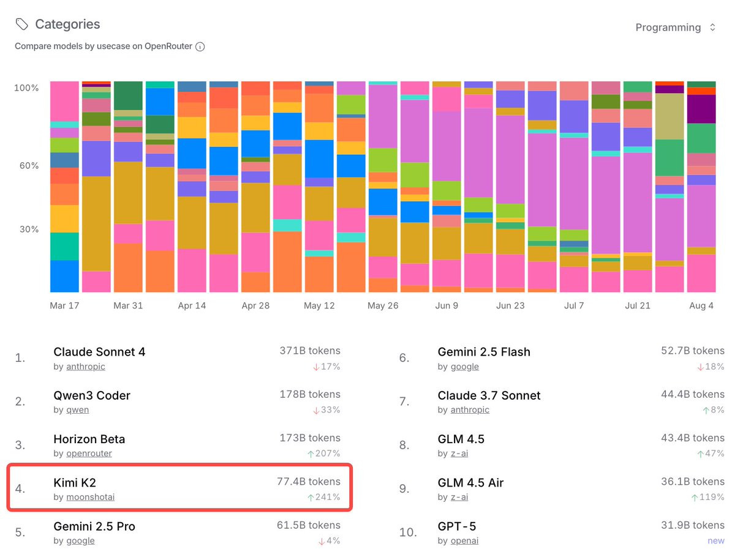735x560 pixels.
Task: Click the Categories heading
Action: pyautogui.click(x=67, y=24)
